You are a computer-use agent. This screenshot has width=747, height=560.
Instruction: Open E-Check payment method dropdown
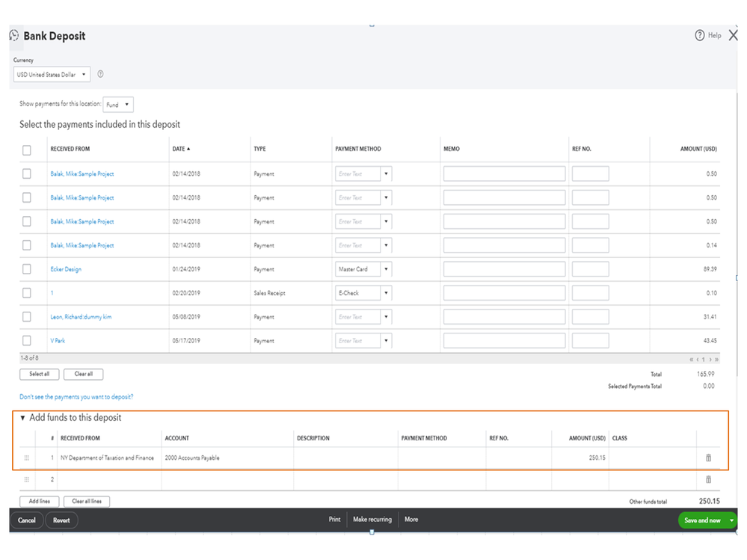coord(386,293)
